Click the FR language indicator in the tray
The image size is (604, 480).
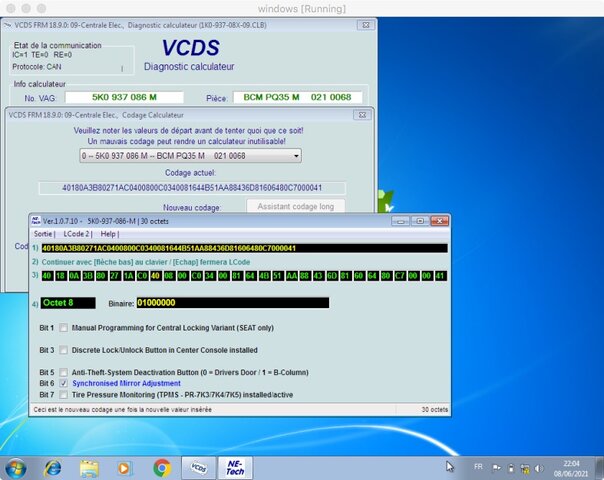point(478,467)
